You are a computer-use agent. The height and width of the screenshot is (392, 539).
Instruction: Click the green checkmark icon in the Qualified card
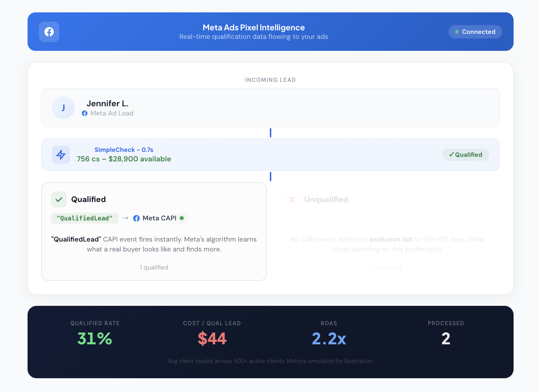pyautogui.click(x=59, y=200)
